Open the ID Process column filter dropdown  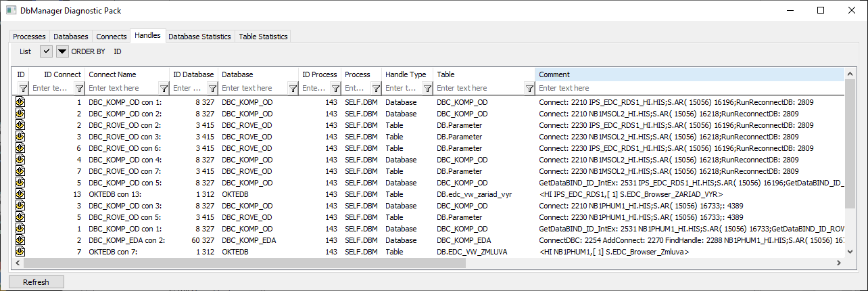tap(335, 88)
